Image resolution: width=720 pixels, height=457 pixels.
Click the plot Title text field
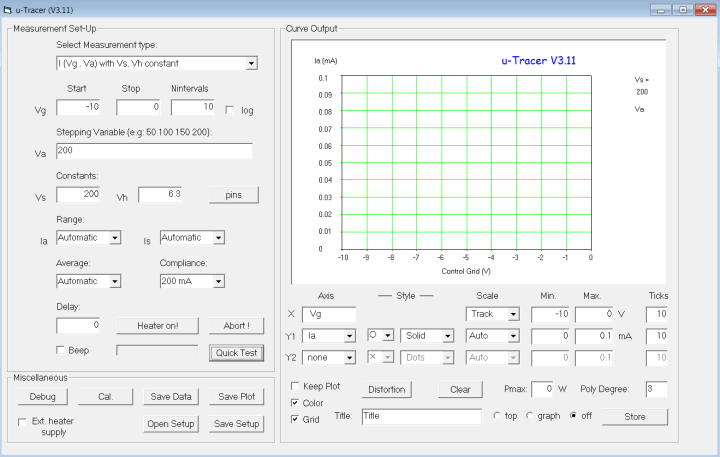(422, 417)
